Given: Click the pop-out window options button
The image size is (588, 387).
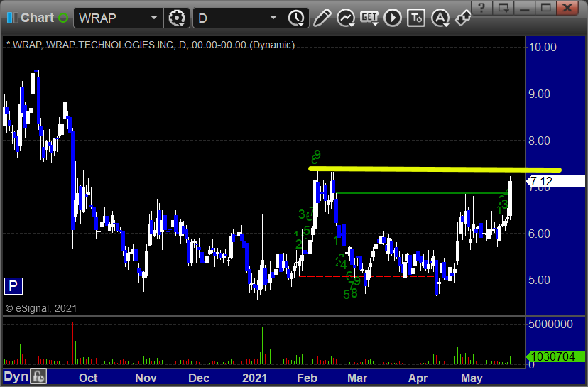Looking at the screenshot, I should [x=503, y=8].
